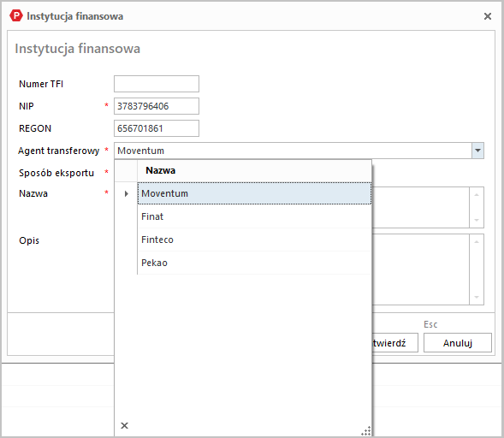
Task: Click the Nazwa field scroll down arrow
Action: (x=477, y=220)
